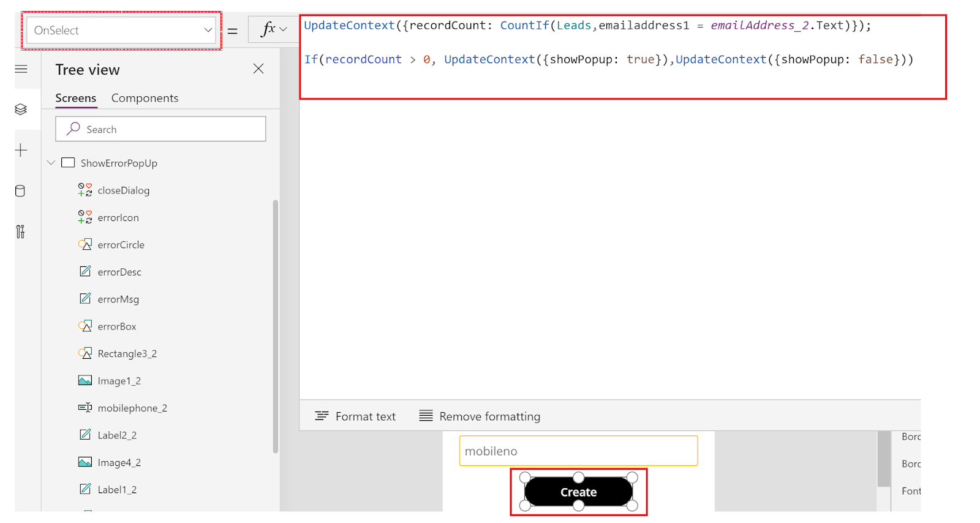The image size is (980, 523).
Task: Click the search magnifier icon
Action: [x=73, y=128]
